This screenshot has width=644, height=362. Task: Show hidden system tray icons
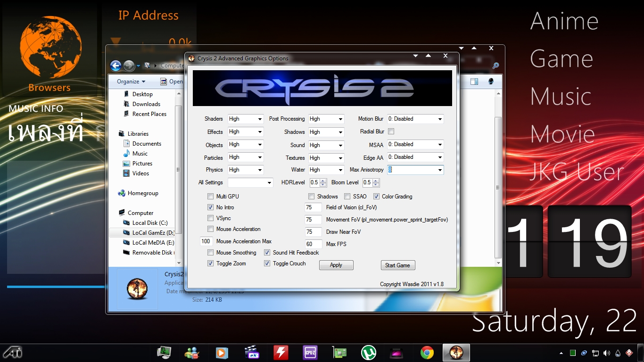pos(561,353)
